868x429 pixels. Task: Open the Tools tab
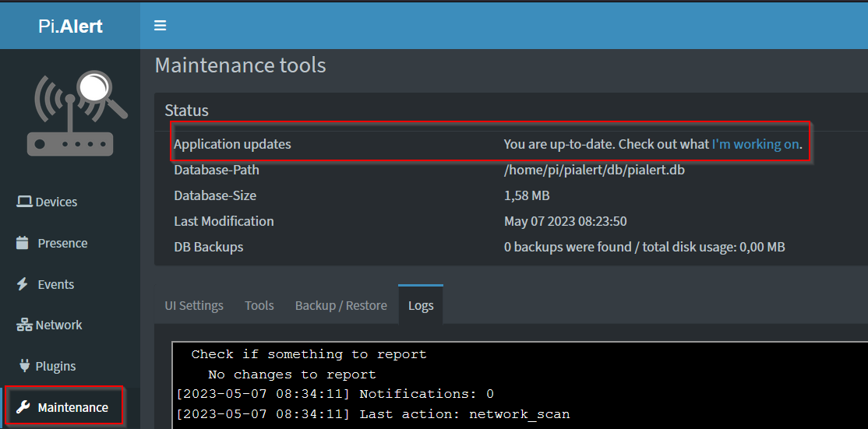259,305
